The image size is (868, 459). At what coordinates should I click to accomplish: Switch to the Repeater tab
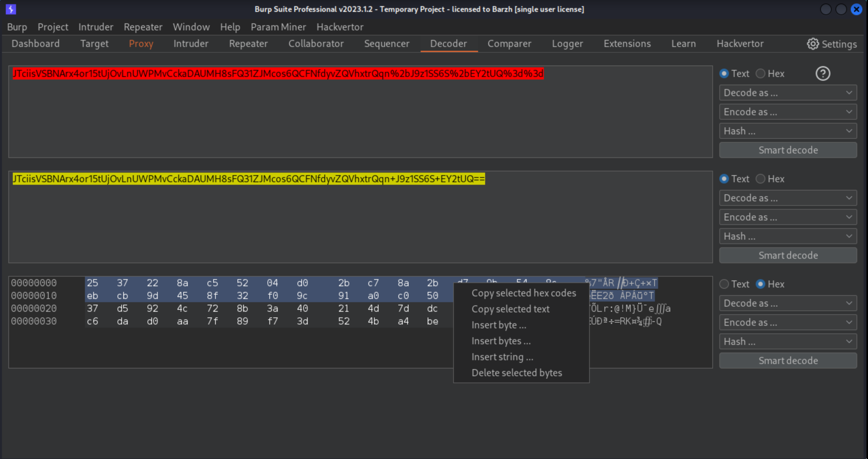click(x=248, y=44)
